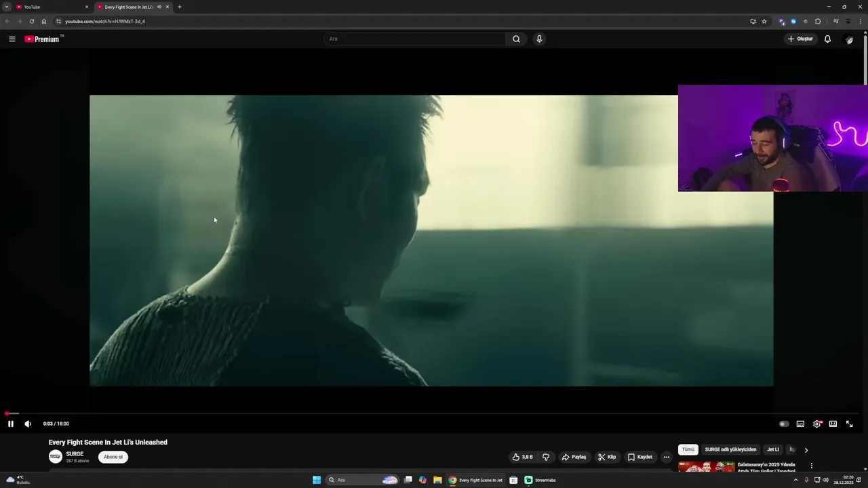Open media controls in Chrome toolbar

[835, 21]
